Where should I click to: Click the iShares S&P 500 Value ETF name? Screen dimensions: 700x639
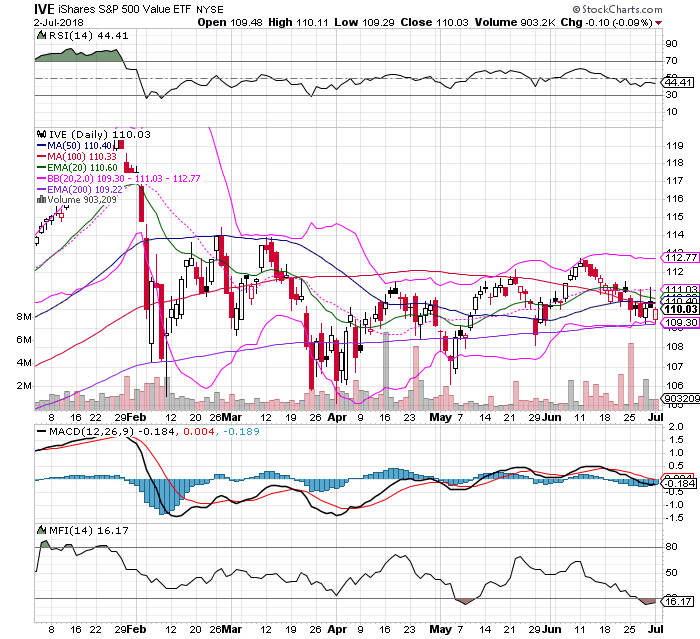click(x=125, y=9)
